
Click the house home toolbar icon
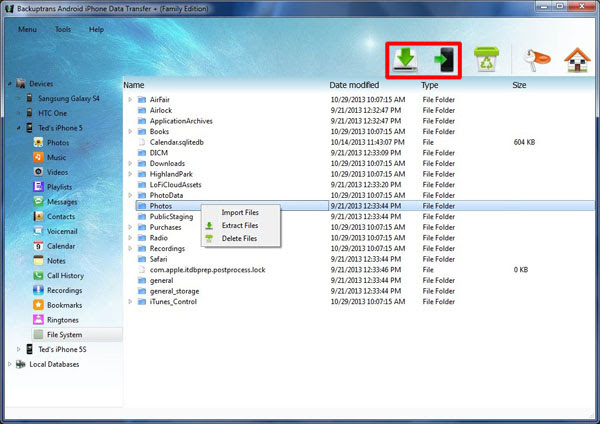click(577, 59)
